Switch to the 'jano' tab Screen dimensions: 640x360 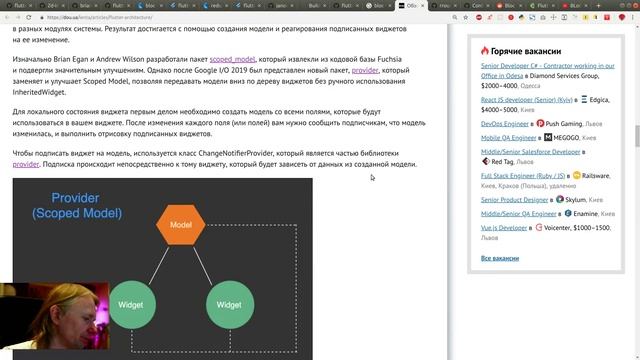click(x=281, y=6)
